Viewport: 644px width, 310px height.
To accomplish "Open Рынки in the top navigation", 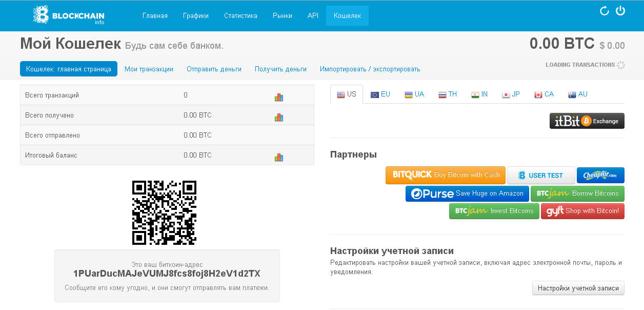I will tap(283, 16).
